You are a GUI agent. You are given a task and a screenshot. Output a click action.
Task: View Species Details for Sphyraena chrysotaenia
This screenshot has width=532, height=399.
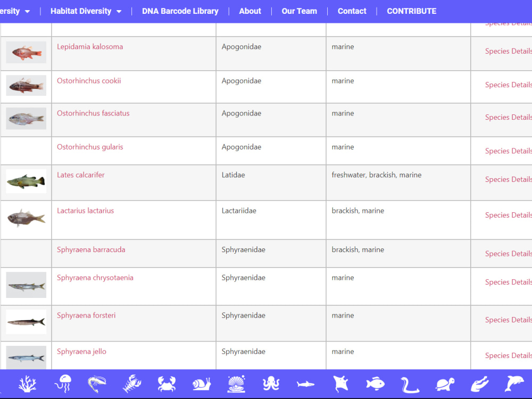(x=508, y=282)
